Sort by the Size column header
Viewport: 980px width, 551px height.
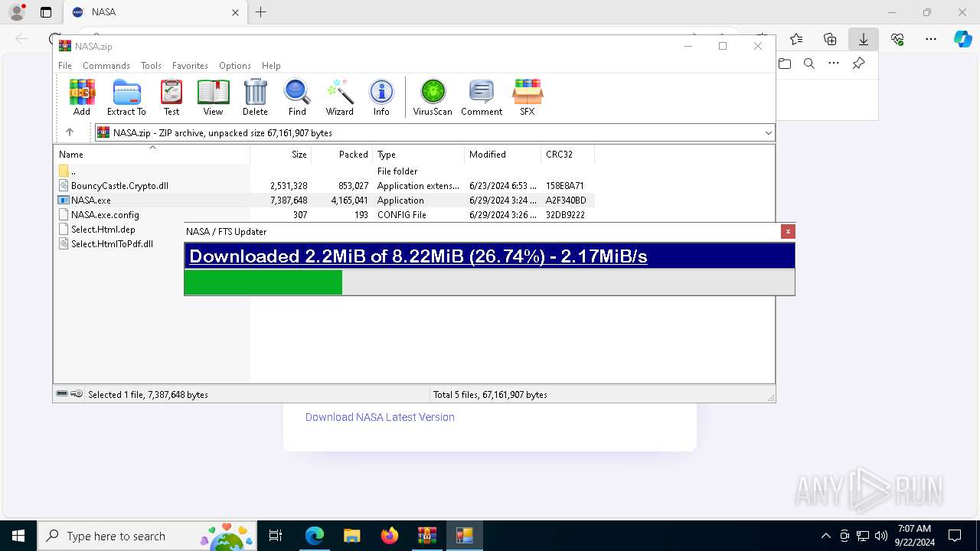(x=281, y=154)
